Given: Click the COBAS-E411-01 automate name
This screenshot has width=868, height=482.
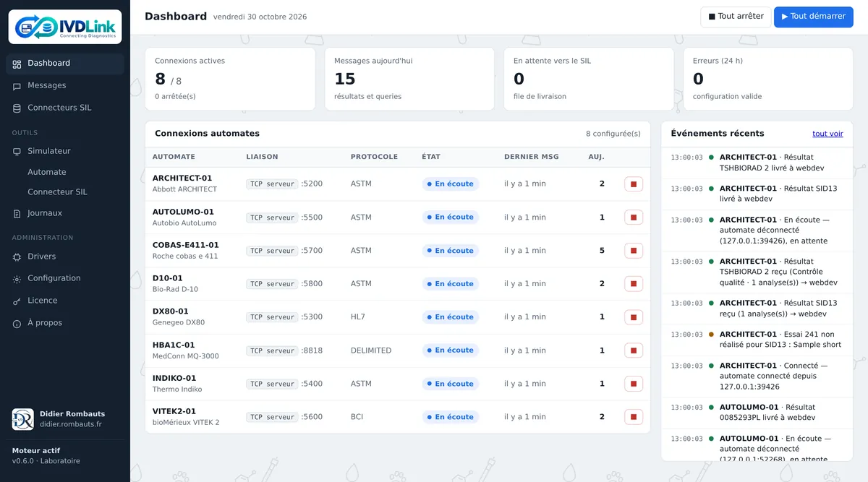Looking at the screenshot, I should pyautogui.click(x=186, y=246).
